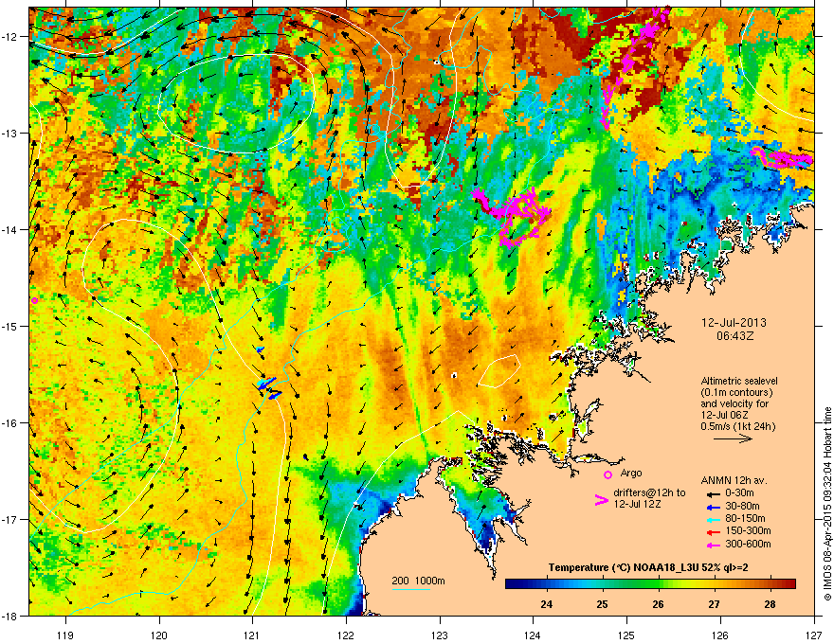Click latitude axis label -13
The image size is (834, 644).
[x=10, y=133]
